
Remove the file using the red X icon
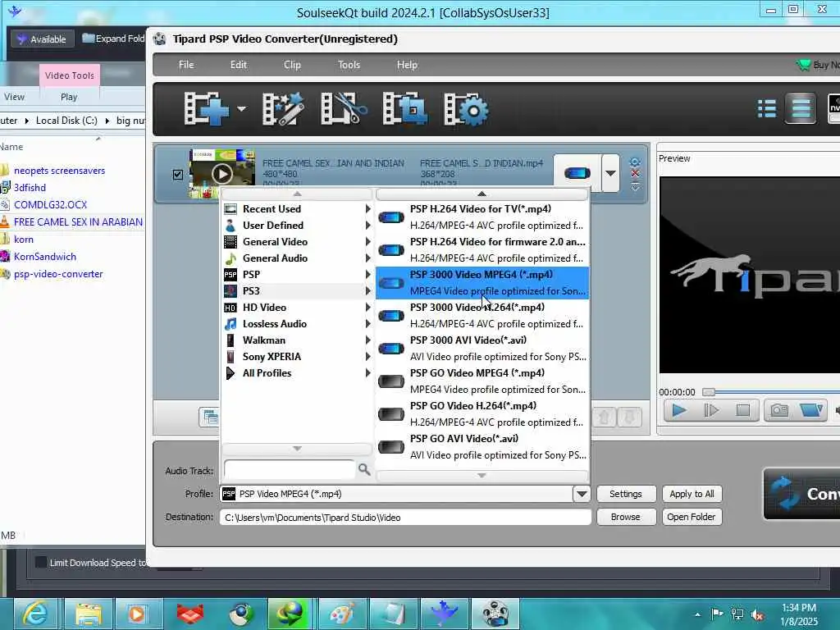tap(636, 173)
